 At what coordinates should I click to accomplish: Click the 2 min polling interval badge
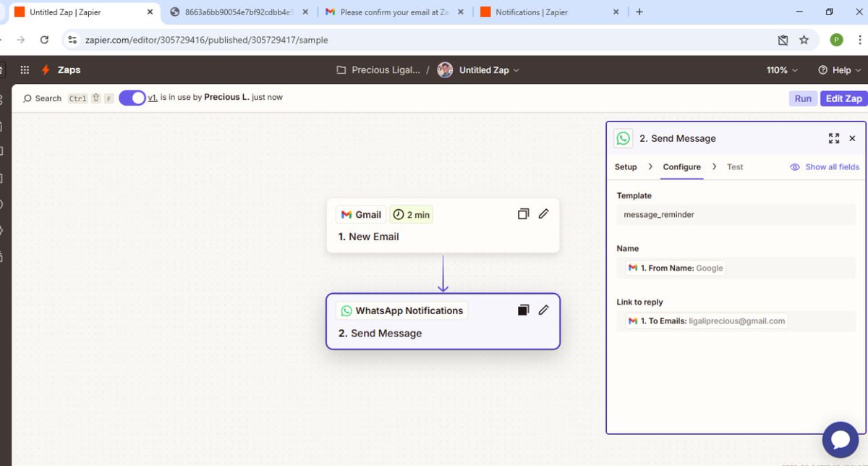pos(411,215)
